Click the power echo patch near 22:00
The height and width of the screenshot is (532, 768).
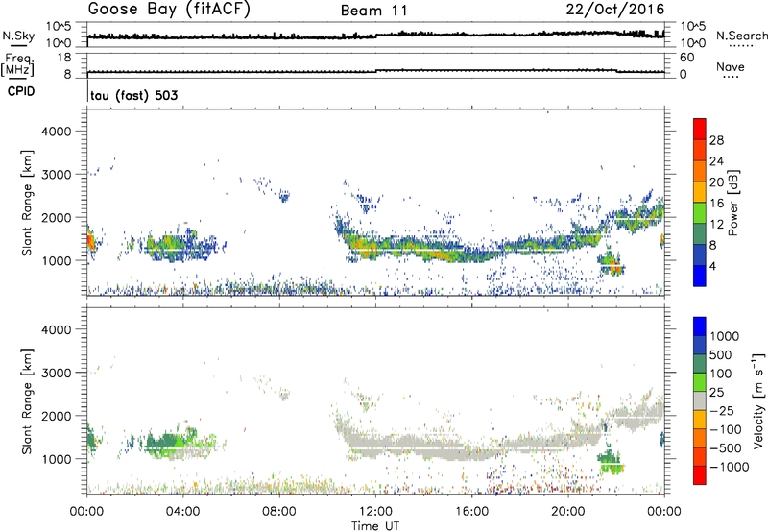tap(611, 263)
